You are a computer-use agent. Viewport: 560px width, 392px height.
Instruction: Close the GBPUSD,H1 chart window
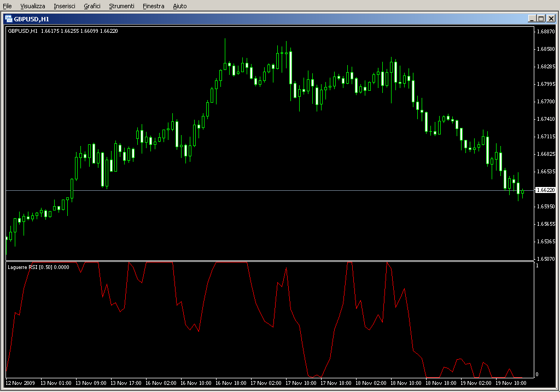[551, 19]
